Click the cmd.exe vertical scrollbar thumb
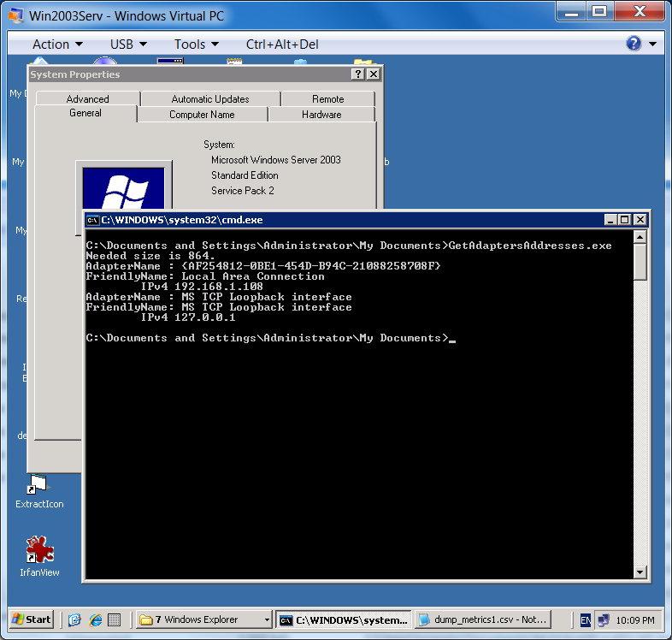Viewport: 672px width, 640px height. click(x=640, y=262)
